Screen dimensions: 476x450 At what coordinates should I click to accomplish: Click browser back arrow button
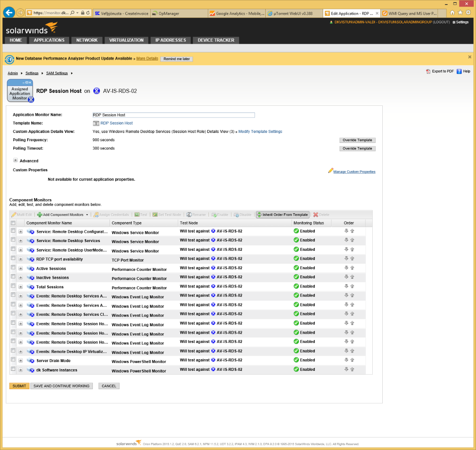coord(9,12)
